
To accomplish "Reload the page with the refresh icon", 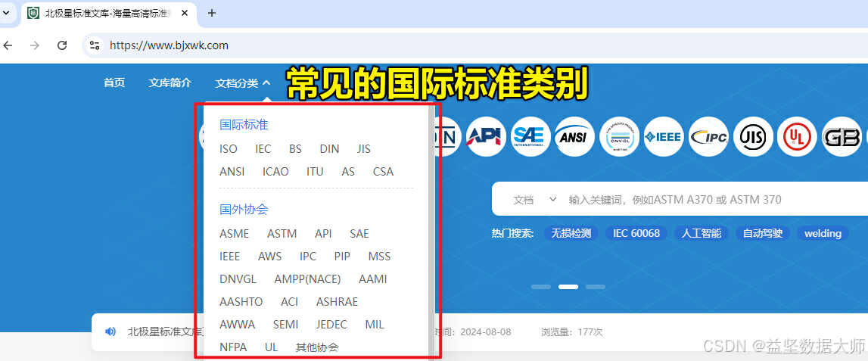I will pos(63,45).
